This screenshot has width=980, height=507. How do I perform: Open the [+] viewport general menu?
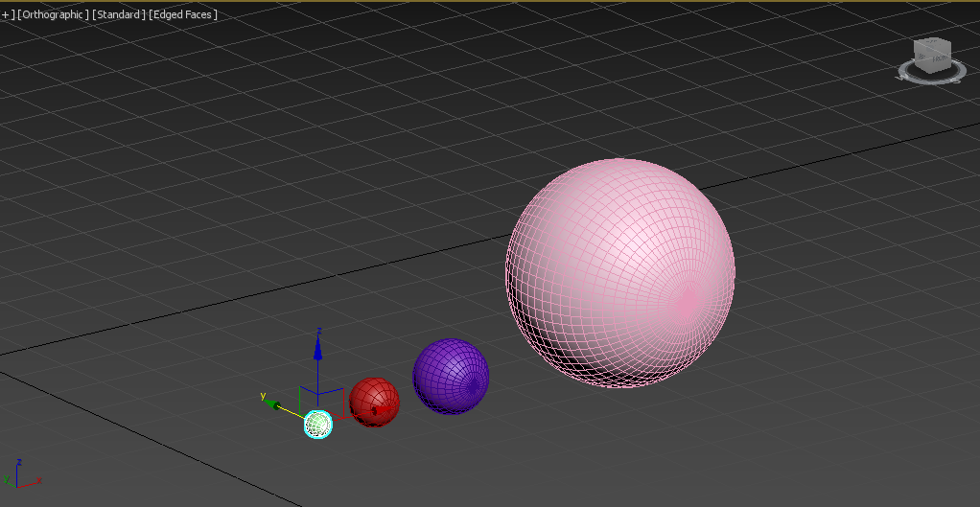tap(7, 14)
